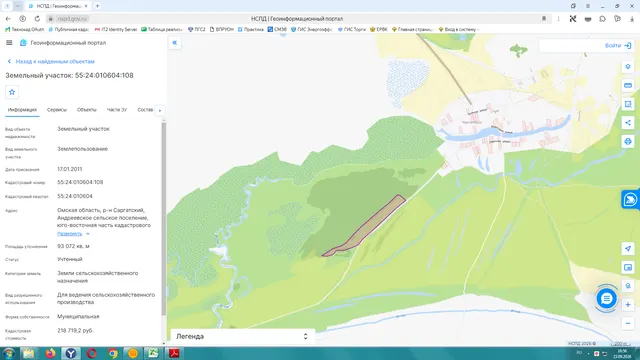Select the area value 93 072 кв. м

[x=73, y=246]
